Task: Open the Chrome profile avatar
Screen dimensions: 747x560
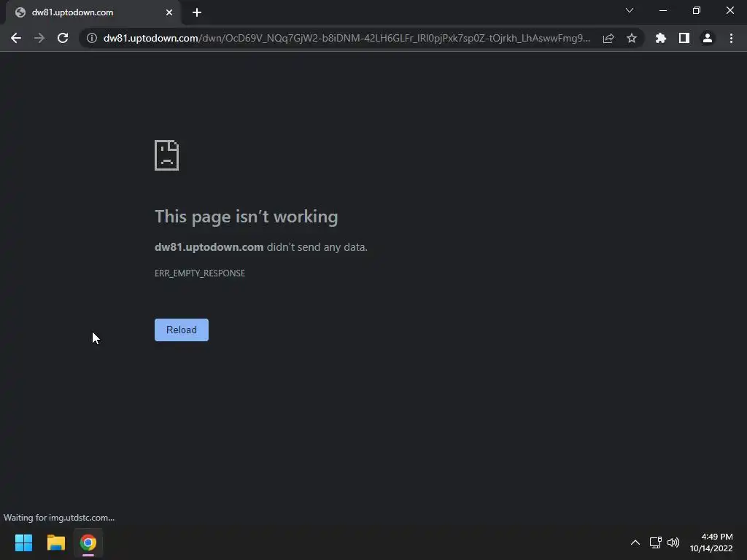Action: (x=708, y=38)
